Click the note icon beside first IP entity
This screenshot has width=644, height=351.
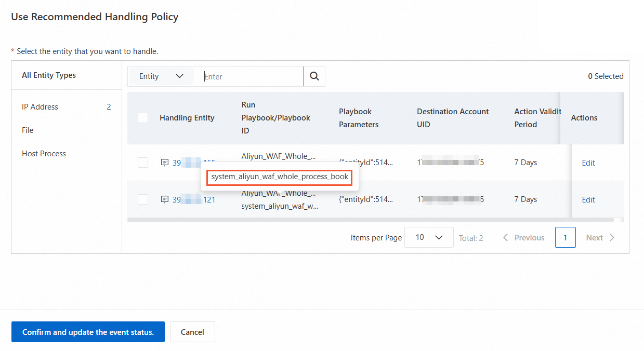pos(165,163)
